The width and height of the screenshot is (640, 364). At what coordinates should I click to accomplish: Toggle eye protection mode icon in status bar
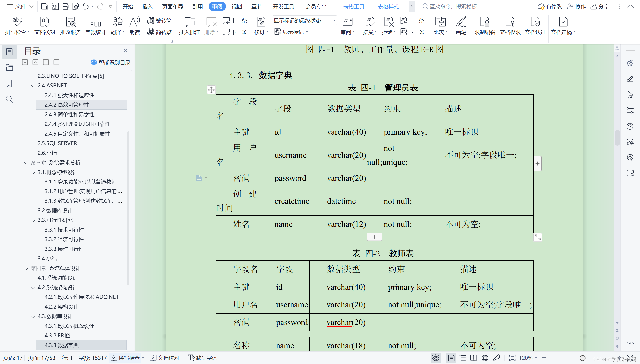click(436, 358)
